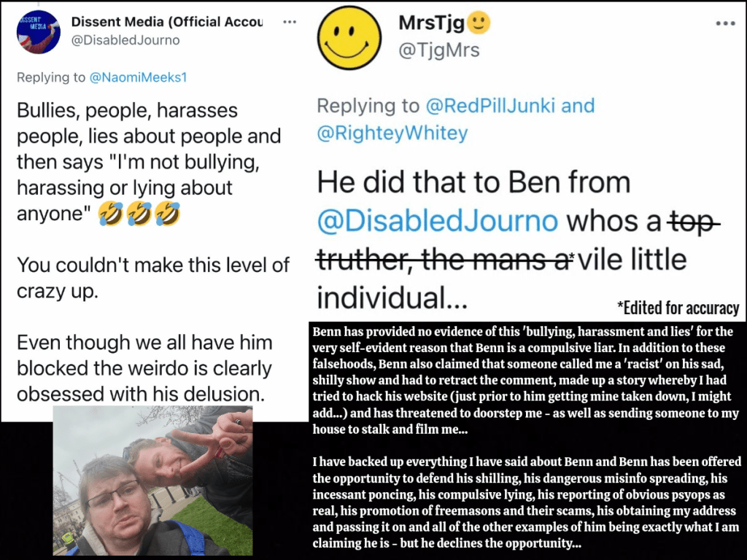Click the @TjgMrs handle
The height and width of the screenshot is (560, 747).
438,50
